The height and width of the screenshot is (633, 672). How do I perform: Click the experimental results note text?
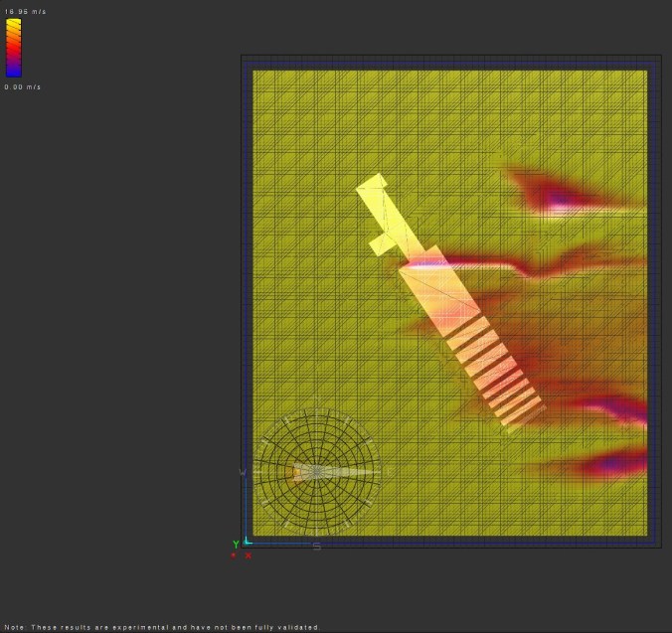coord(162,627)
